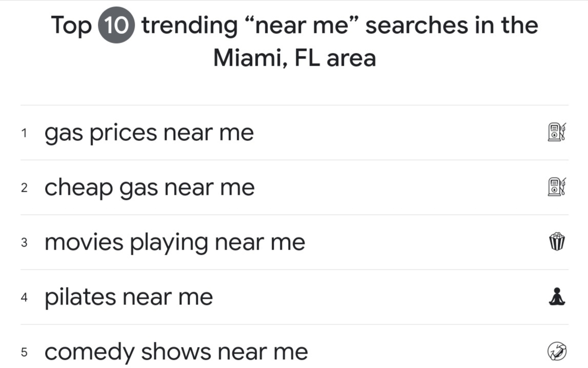Click the circled 10 badge in the heading
This screenshot has width=588, height=368.
pyautogui.click(x=116, y=25)
